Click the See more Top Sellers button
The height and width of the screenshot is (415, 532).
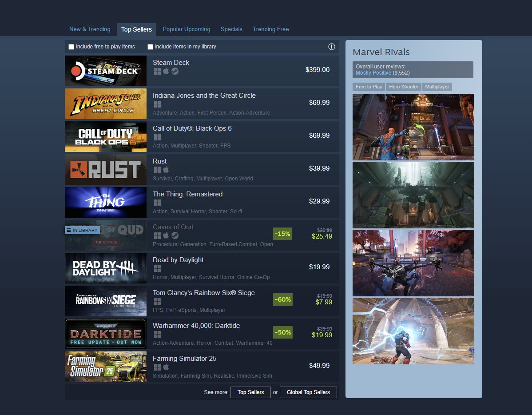251,392
